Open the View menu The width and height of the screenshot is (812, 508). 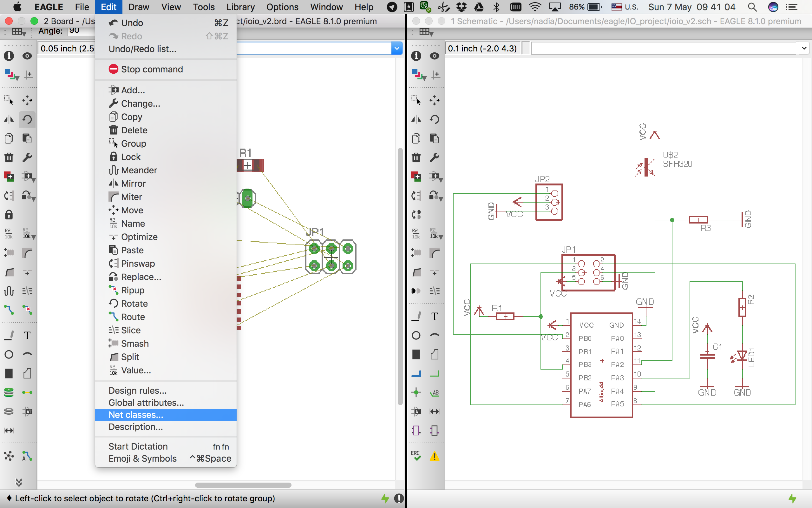pos(171,7)
